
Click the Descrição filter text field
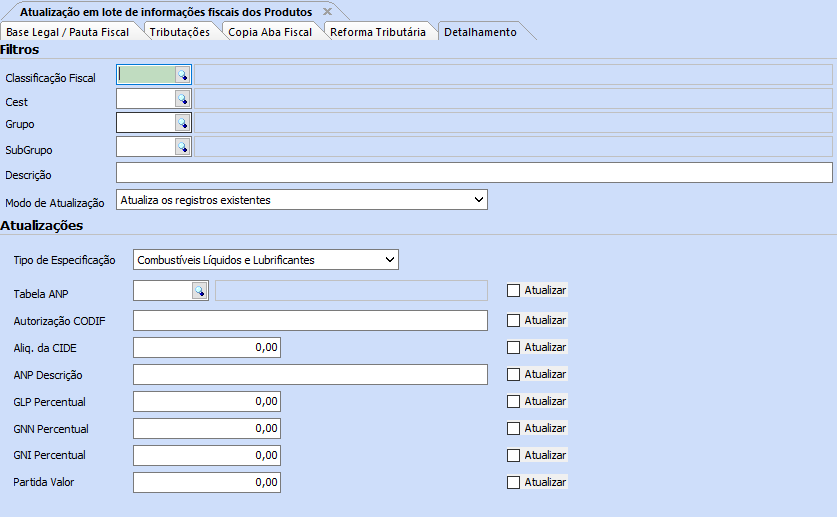474,173
